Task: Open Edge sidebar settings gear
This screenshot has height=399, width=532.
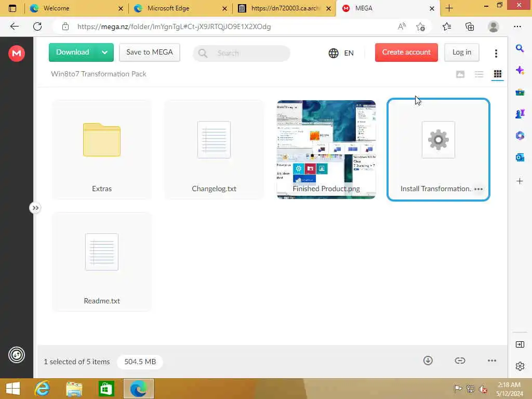Action: (520, 366)
